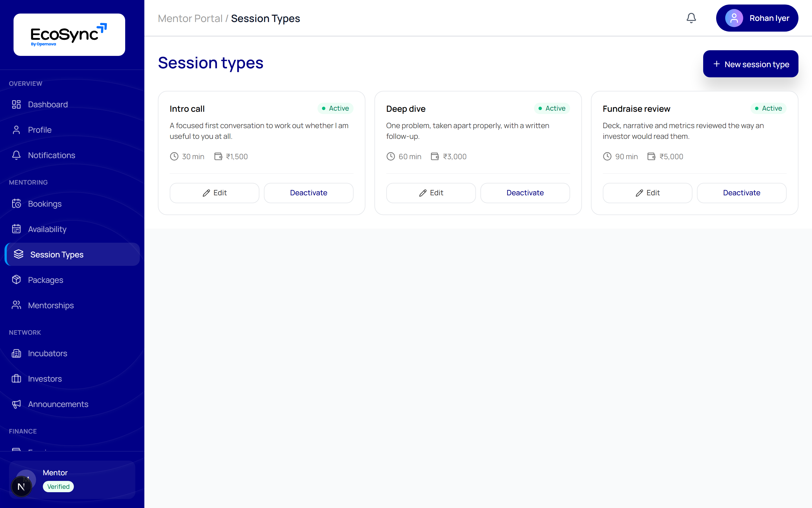Select the Mentorships people icon
This screenshot has width=812, height=508.
(x=16, y=305)
